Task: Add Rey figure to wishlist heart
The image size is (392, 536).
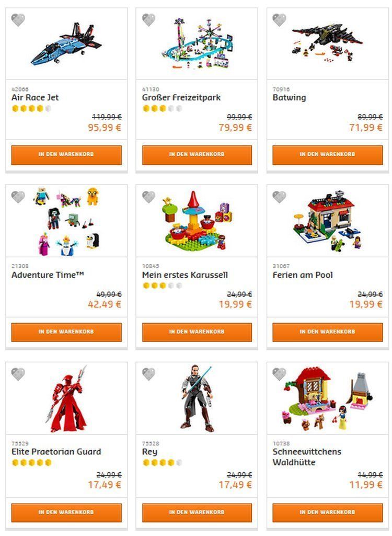Action: (x=149, y=374)
